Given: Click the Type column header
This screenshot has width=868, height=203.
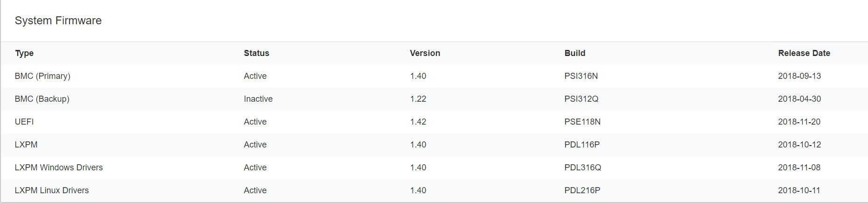Looking at the screenshot, I should (x=24, y=53).
